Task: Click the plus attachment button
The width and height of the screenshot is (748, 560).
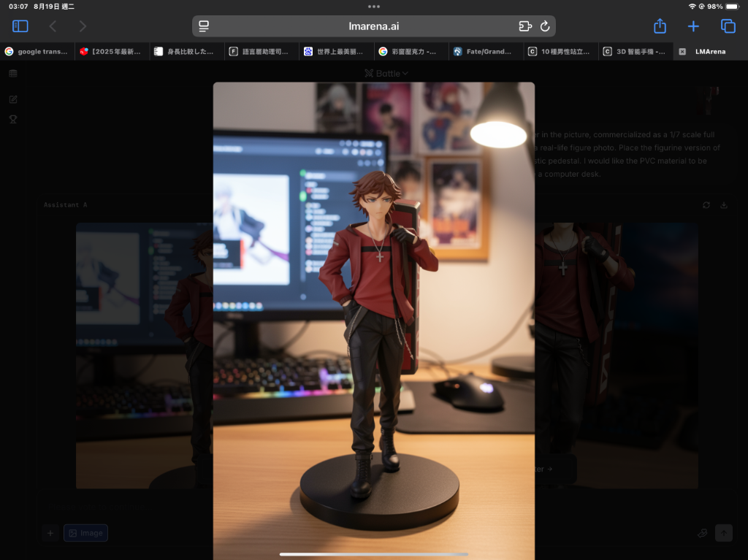Action: 50,533
